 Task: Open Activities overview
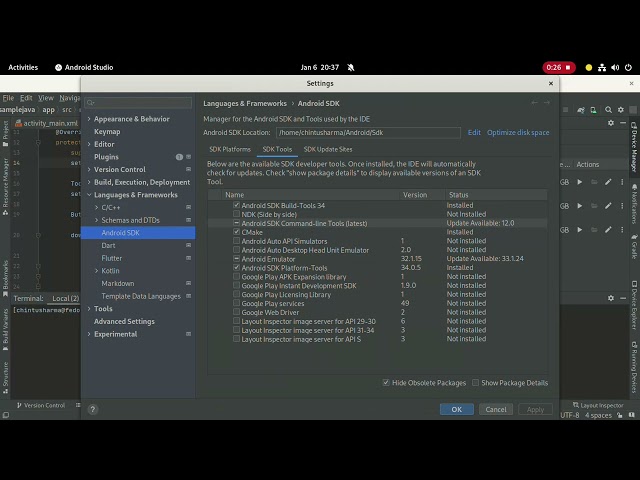click(23, 67)
